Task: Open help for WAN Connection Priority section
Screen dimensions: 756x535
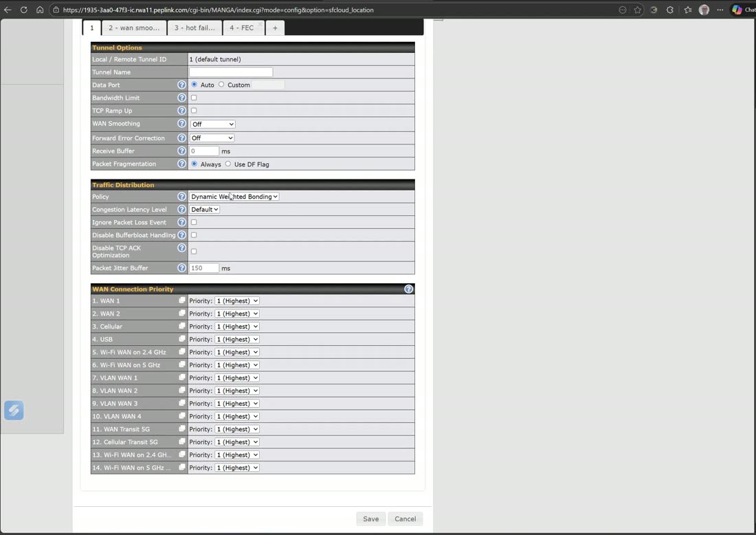Action: point(408,289)
